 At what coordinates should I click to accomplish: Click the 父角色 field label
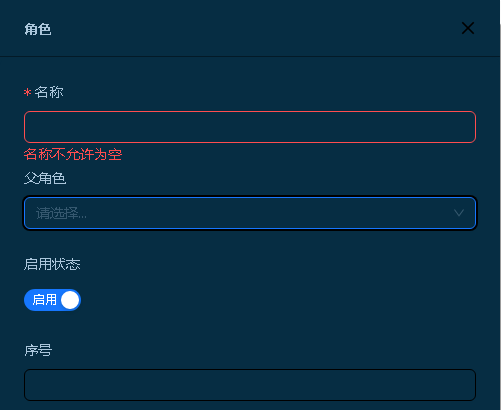tap(45, 178)
